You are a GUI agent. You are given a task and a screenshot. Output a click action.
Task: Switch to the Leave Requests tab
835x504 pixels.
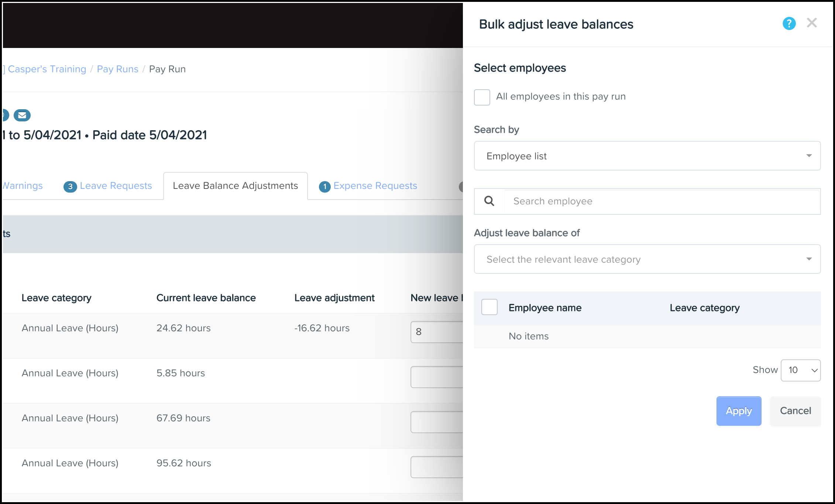pyautogui.click(x=116, y=186)
